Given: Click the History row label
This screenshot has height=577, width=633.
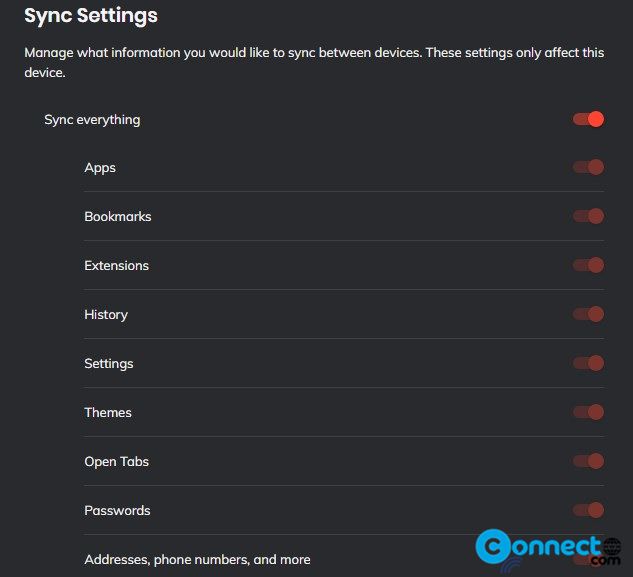Looking at the screenshot, I should 106,315.
